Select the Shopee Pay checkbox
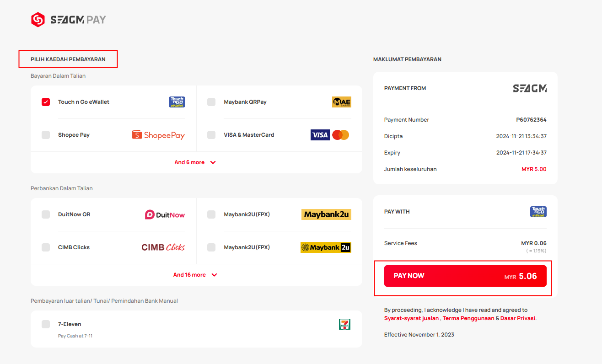 46,135
